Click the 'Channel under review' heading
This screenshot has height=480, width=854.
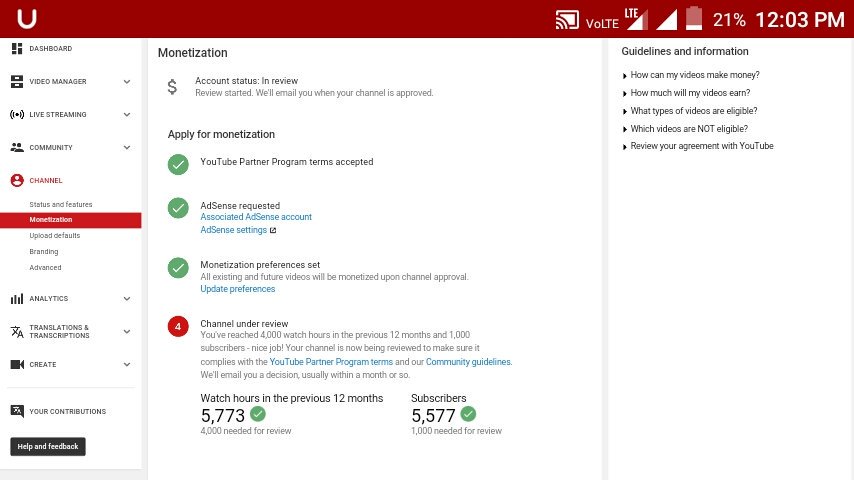coord(244,324)
